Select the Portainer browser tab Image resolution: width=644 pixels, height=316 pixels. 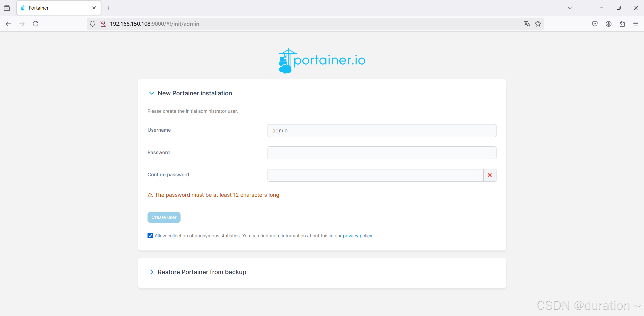click(x=58, y=8)
